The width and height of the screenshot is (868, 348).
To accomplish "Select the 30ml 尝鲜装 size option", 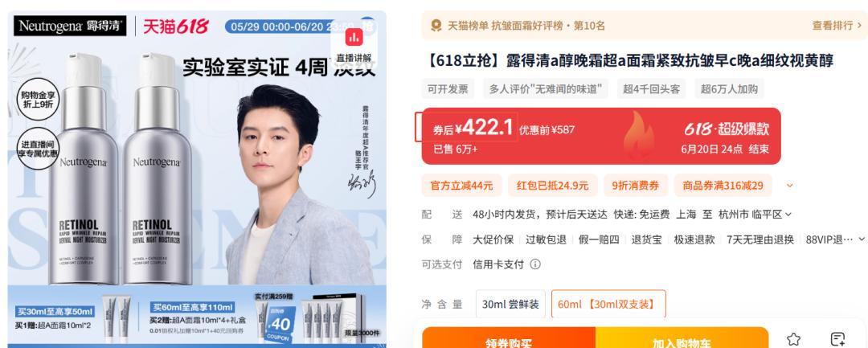I will pos(510,305).
